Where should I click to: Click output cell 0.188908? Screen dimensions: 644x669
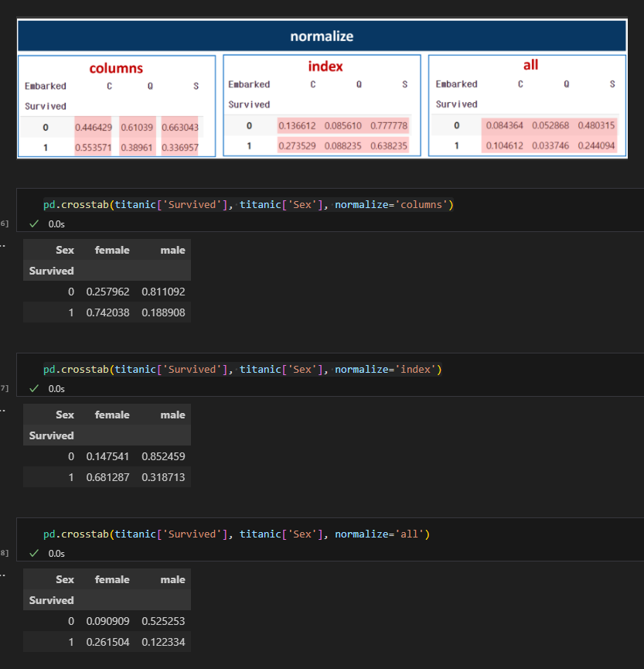[163, 312]
